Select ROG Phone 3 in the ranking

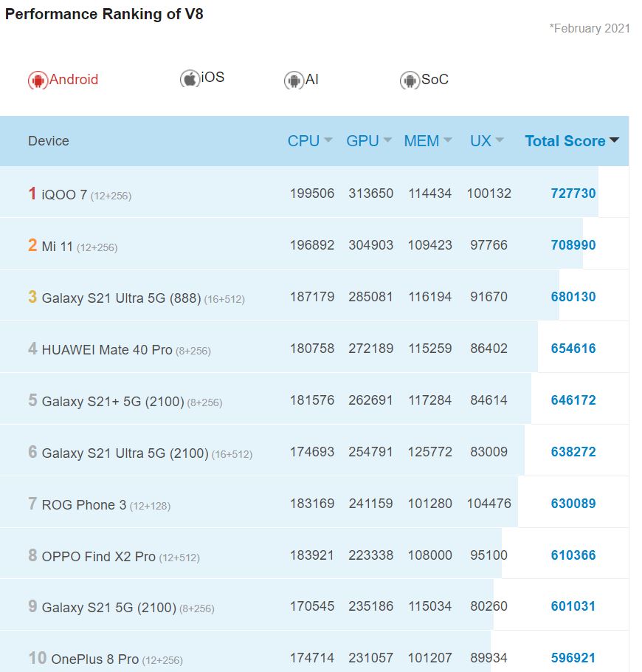(x=83, y=505)
